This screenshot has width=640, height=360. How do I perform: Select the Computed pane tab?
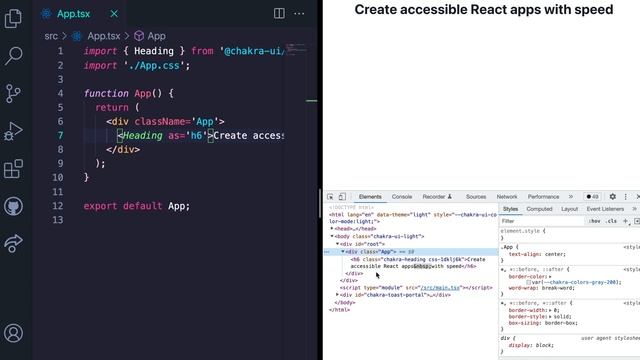(539, 209)
